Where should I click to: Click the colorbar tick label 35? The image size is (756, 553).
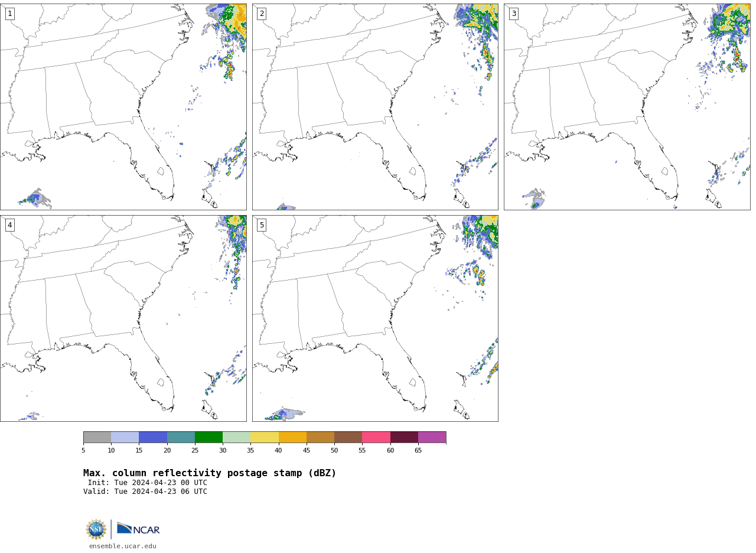[250, 450]
